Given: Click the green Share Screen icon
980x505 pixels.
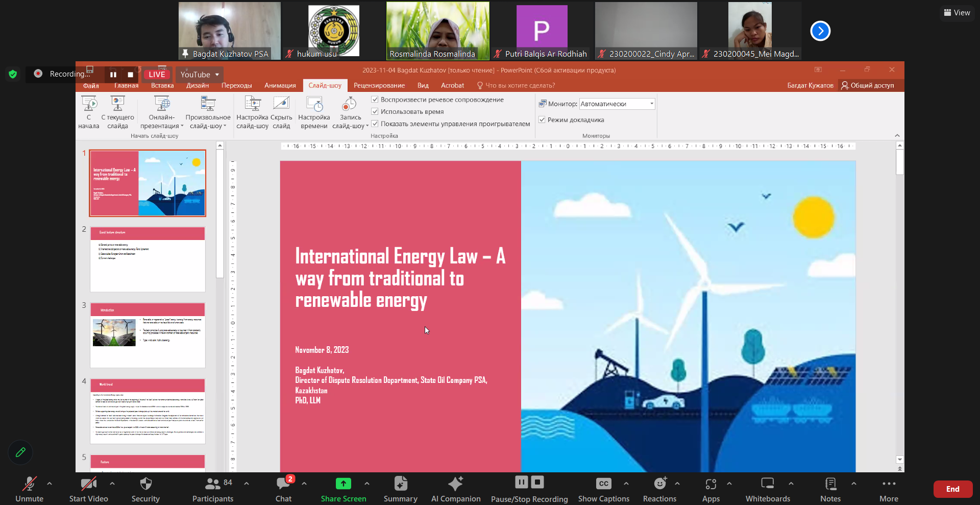Looking at the screenshot, I should click(x=344, y=484).
